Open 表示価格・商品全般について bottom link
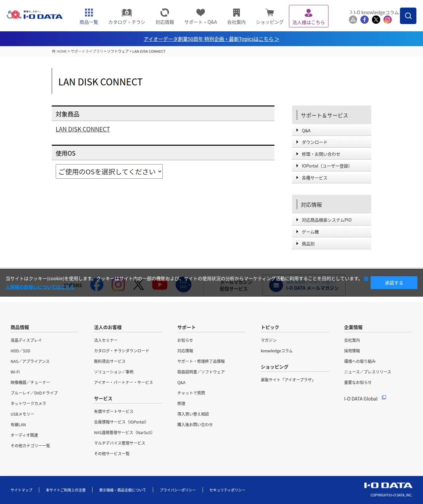This screenshot has width=423, height=504. click(123, 490)
